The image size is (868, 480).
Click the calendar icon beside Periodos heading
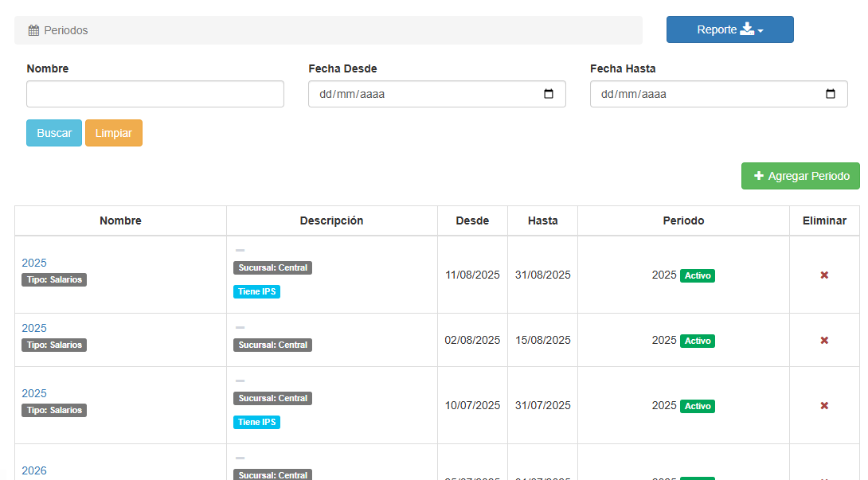click(33, 30)
